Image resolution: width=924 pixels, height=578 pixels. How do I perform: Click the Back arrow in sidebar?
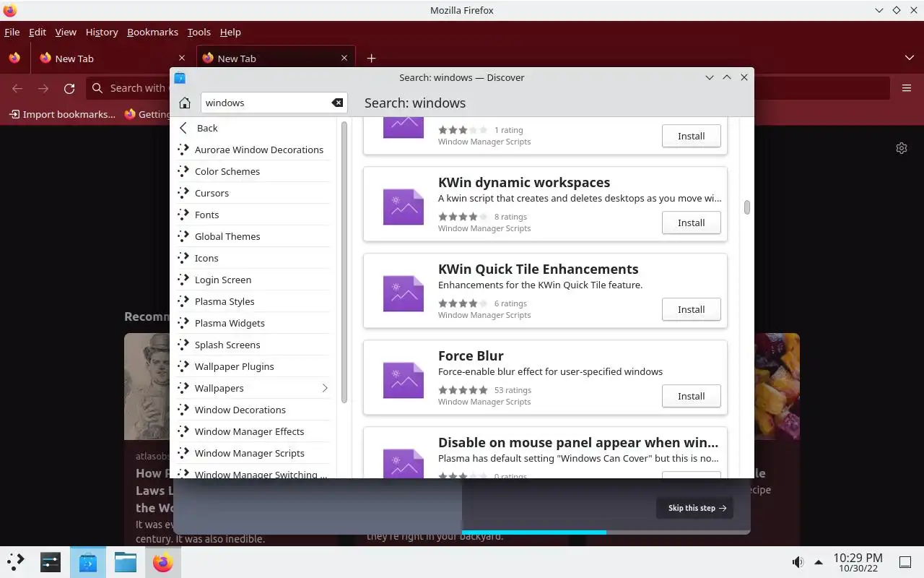pyautogui.click(x=183, y=128)
